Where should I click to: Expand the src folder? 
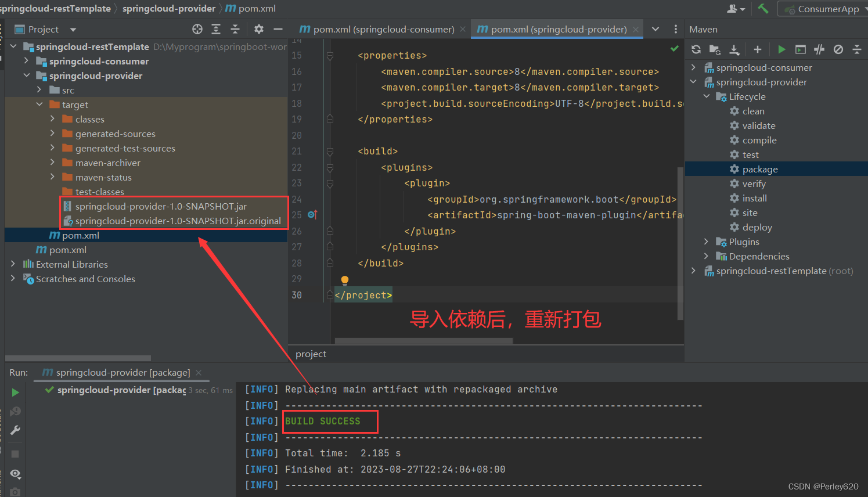click(39, 89)
